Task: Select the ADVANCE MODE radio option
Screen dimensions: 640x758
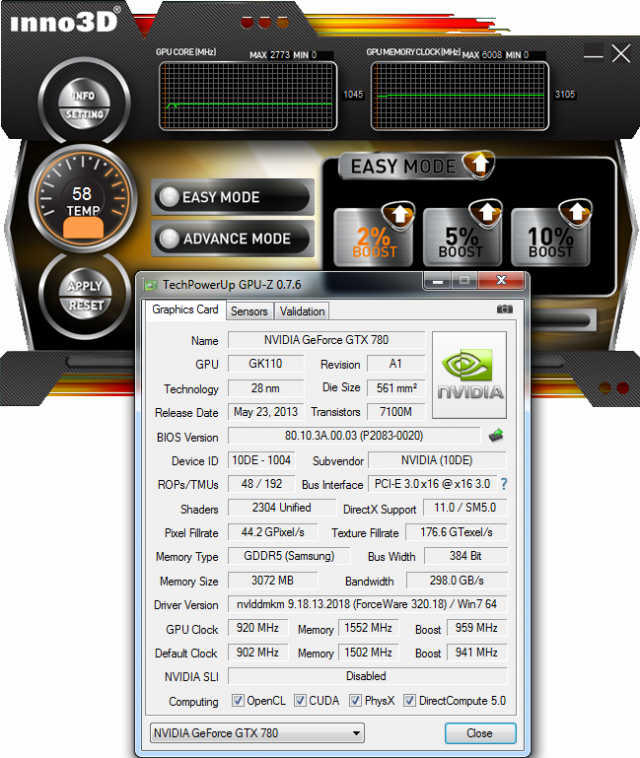Action: 233,238
